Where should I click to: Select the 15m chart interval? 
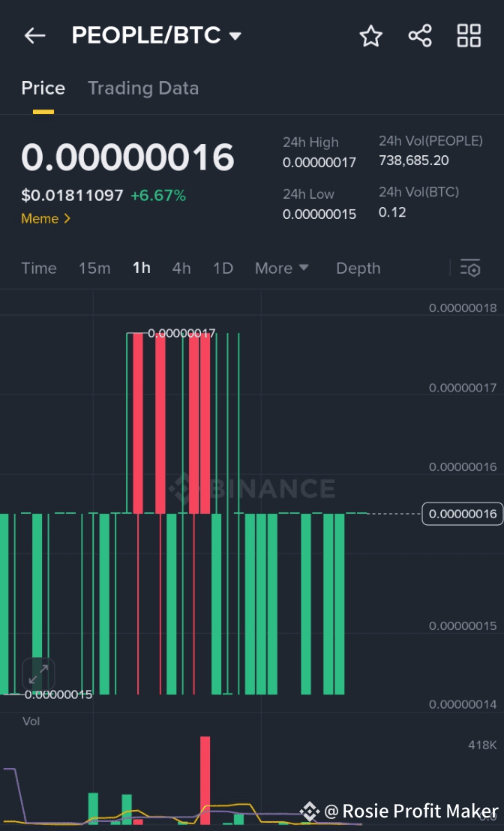pos(94,268)
